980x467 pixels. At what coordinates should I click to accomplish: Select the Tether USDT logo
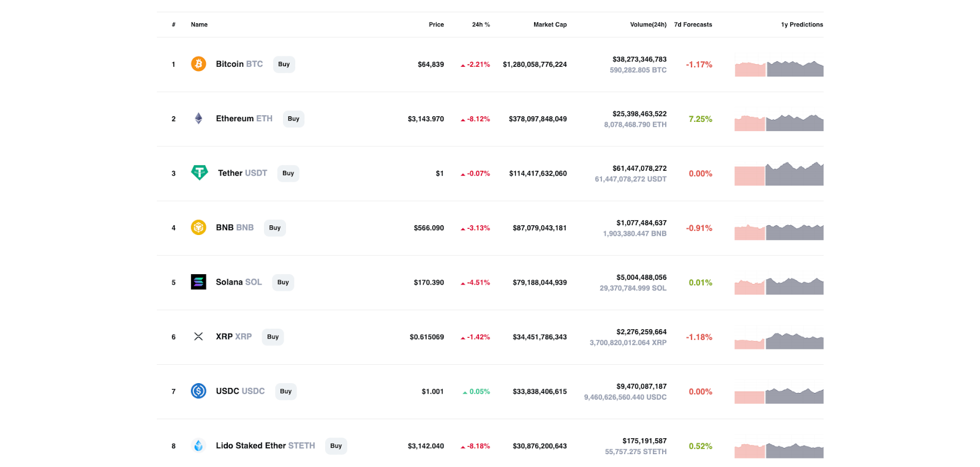coord(198,173)
